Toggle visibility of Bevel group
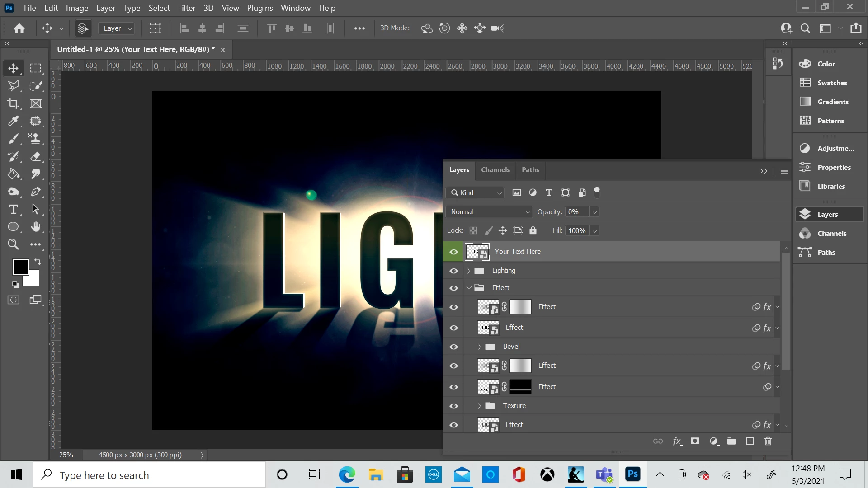The height and width of the screenshot is (488, 868). pyautogui.click(x=453, y=347)
